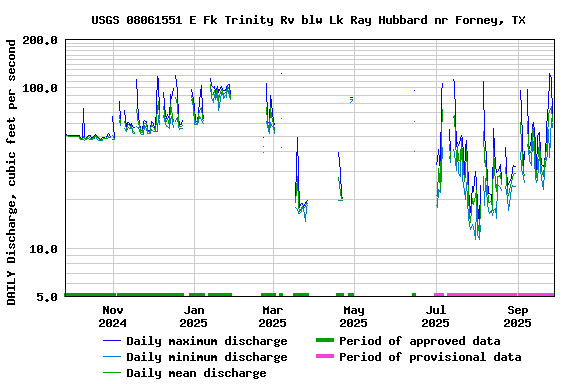Click the 'May 2025' x-axis label
The height and width of the screenshot is (384, 576).
pos(353,316)
